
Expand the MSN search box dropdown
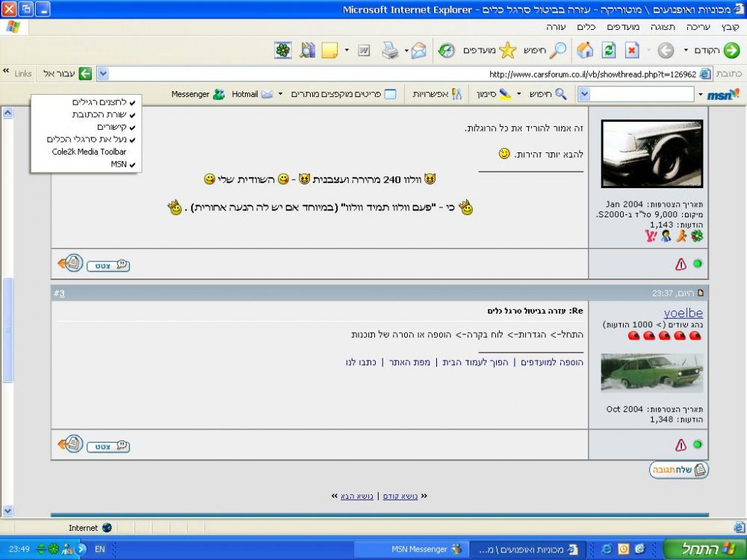point(584,94)
